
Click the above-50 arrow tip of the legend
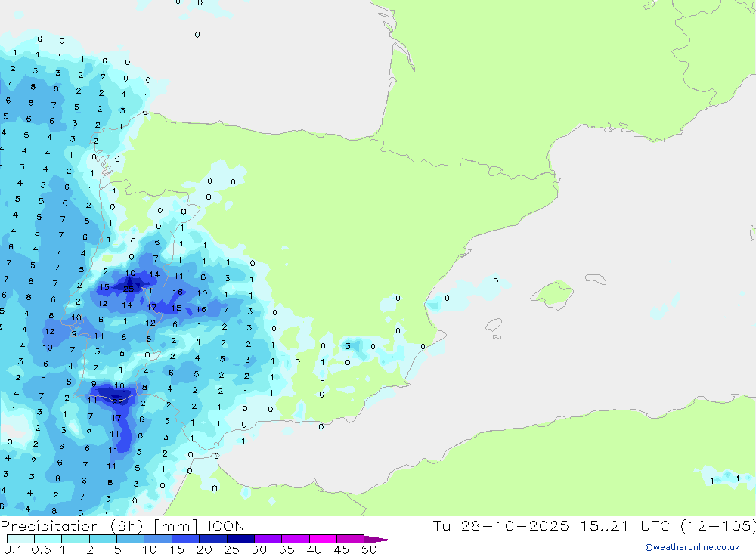tap(379, 539)
